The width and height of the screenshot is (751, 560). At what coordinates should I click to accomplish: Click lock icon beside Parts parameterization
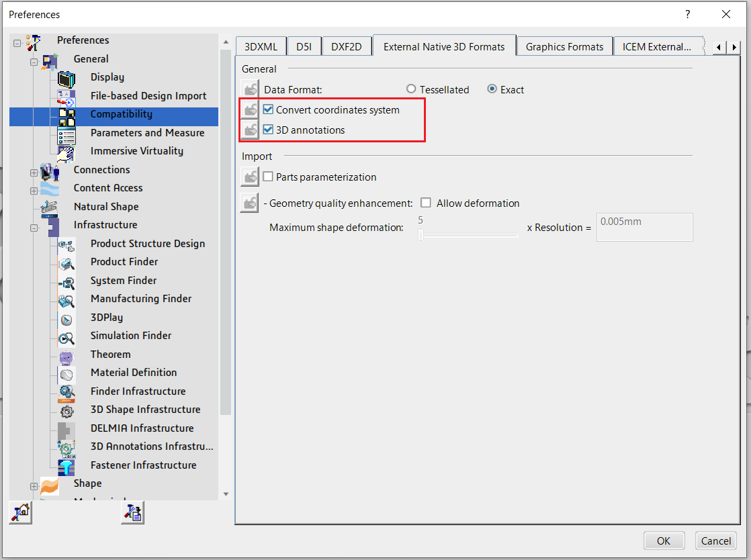pos(249,177)
